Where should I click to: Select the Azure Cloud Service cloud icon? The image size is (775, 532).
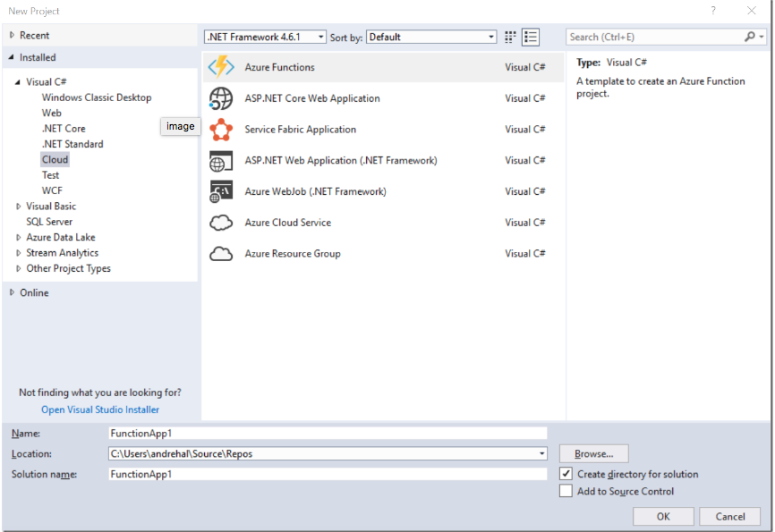tap(220, 223)
